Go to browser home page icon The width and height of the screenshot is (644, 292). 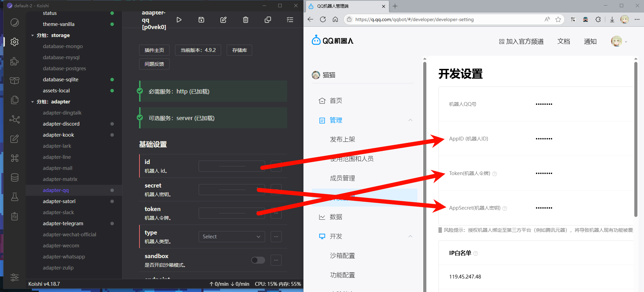point(335,19)
